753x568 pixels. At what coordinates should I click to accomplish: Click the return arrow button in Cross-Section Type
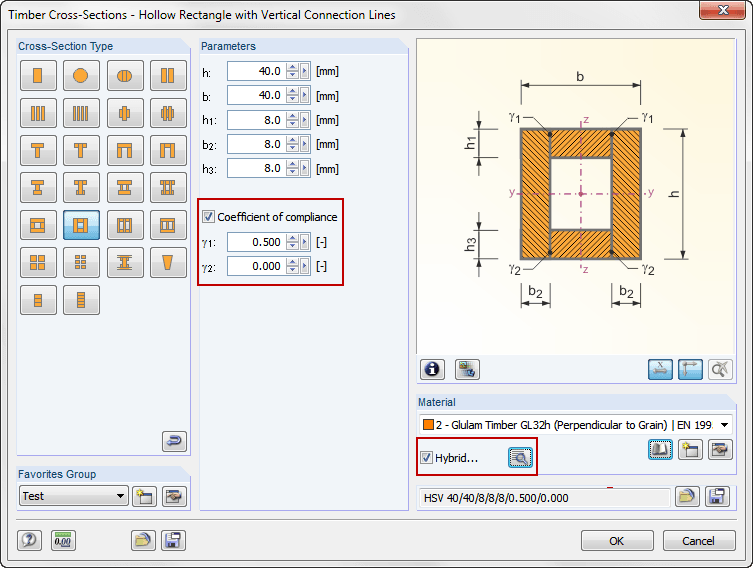tap(174, 441)
